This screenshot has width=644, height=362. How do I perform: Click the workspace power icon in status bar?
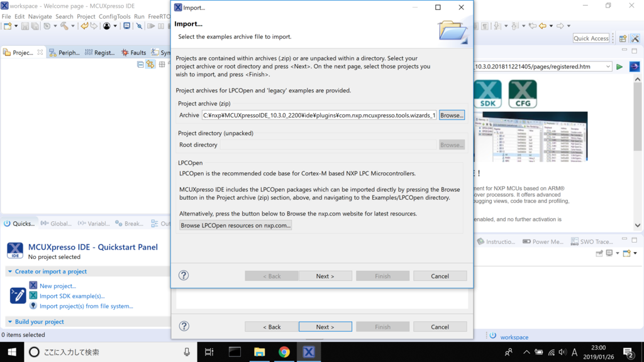tap(492, 336)
